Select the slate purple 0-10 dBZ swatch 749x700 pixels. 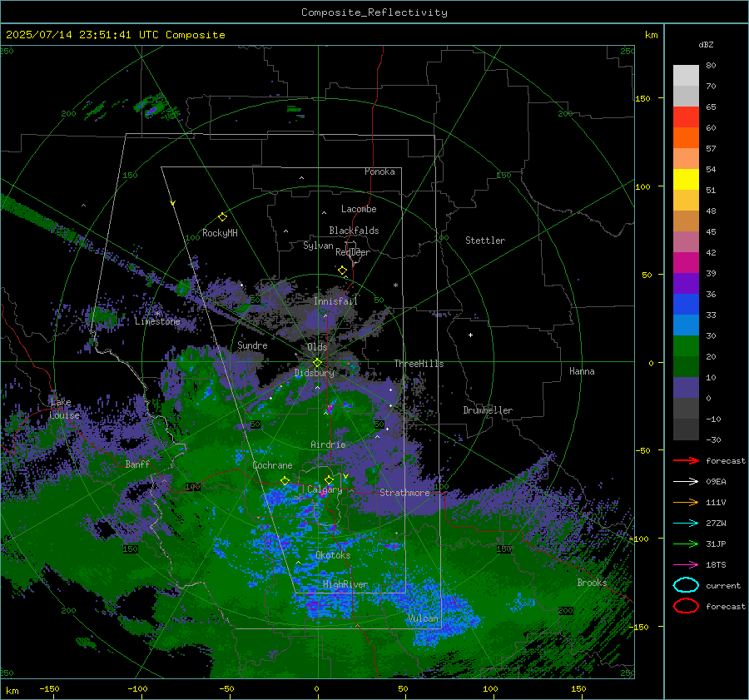point(686,388)
